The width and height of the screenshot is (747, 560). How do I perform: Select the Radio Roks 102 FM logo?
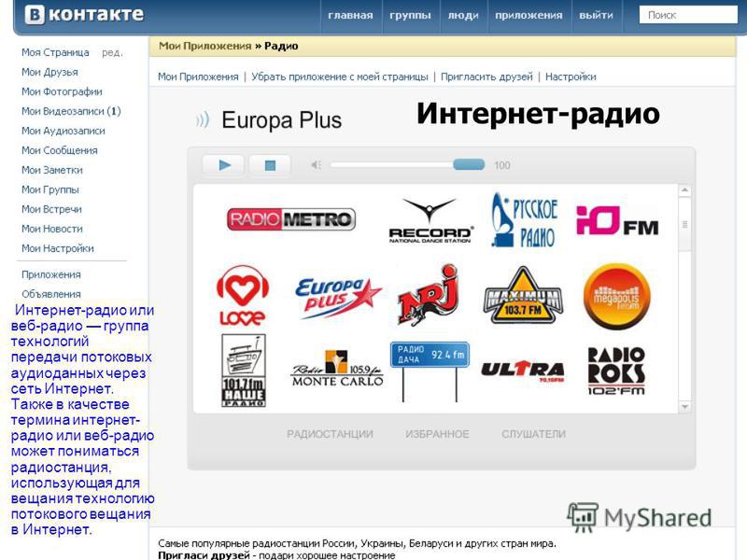[x=616, y=371]
